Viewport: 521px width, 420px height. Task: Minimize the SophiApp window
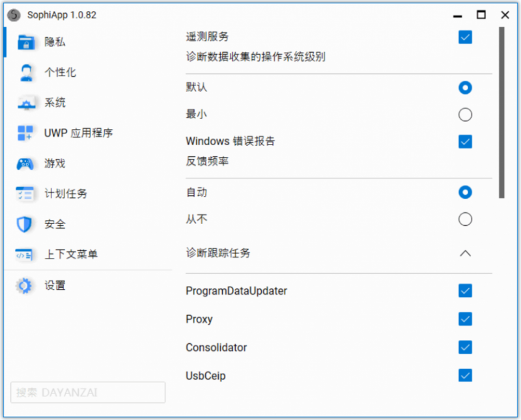(x=458, y=15)
